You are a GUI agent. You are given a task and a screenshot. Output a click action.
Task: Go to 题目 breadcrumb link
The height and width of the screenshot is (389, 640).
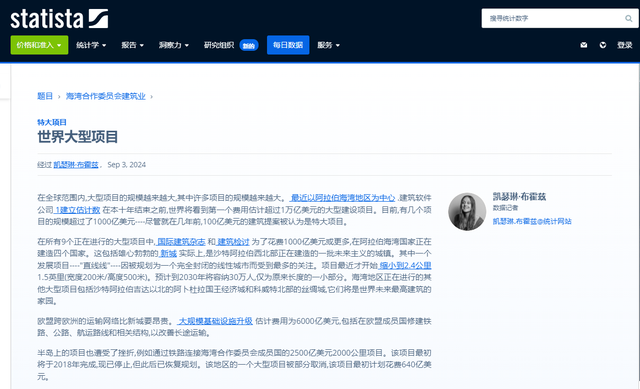point(45,96)
